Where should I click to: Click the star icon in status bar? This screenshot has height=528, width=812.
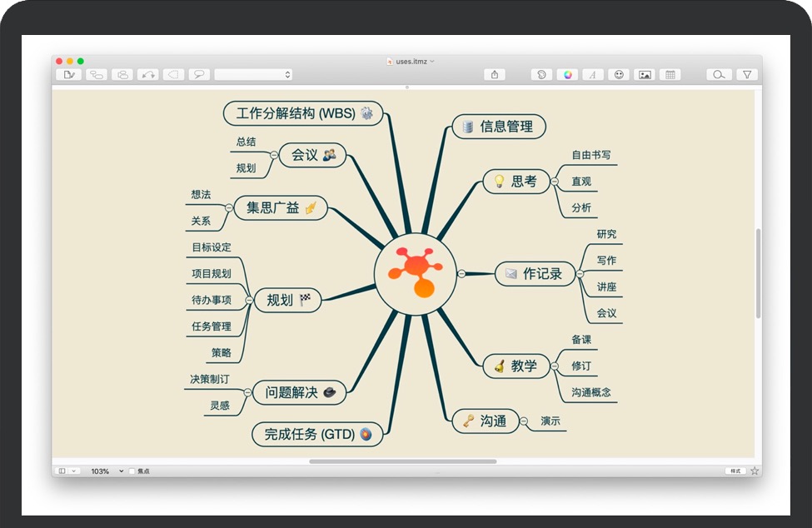click(755, 471)
